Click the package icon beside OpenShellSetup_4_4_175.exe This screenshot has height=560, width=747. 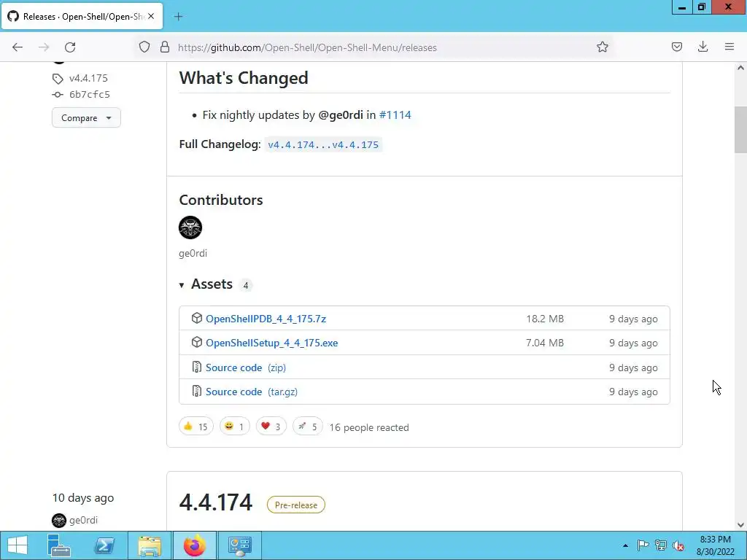click(x=197, y=343)
